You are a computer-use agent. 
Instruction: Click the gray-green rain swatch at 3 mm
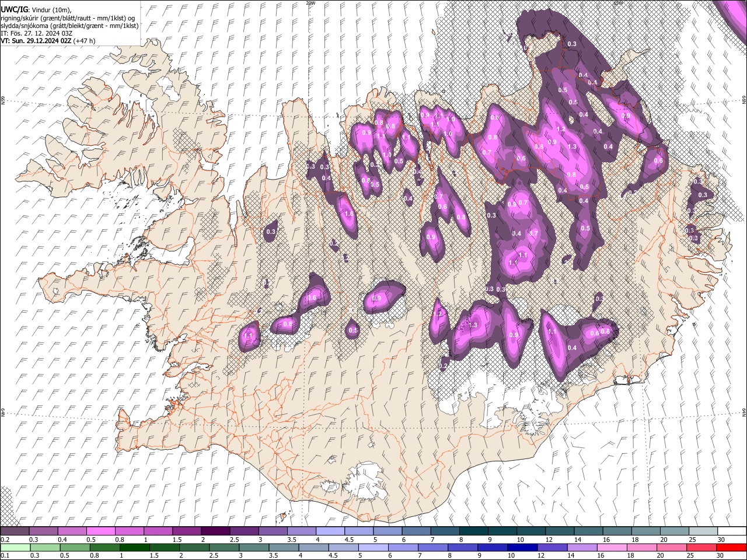253,547
